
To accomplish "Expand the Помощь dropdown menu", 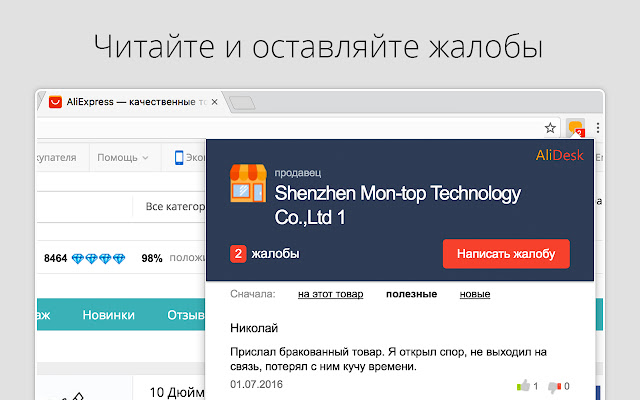I will [x=122, y=158].
